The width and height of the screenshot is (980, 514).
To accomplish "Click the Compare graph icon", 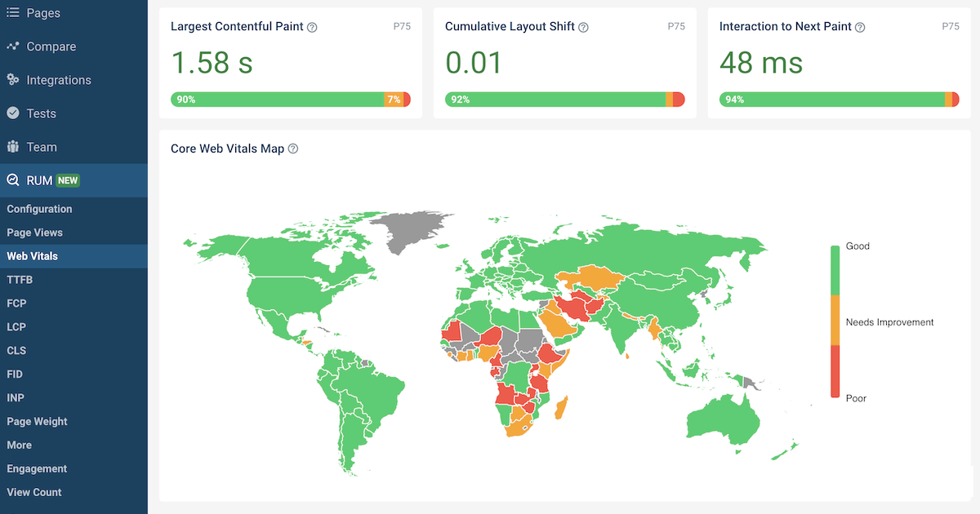I will pyautogui.click(x=13, y=47).
